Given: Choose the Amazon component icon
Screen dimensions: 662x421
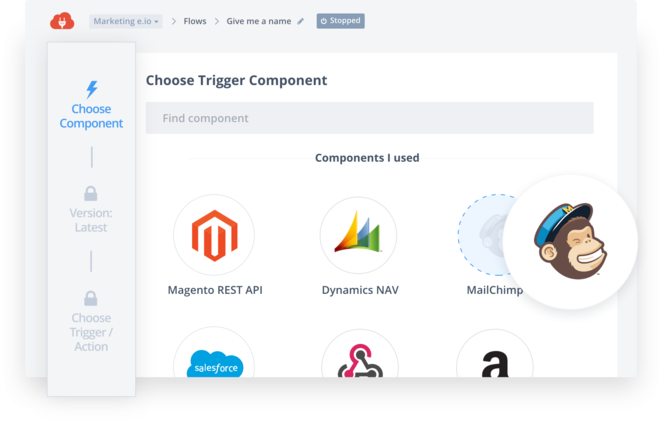Looking at the screenshot, I should 495,354.
